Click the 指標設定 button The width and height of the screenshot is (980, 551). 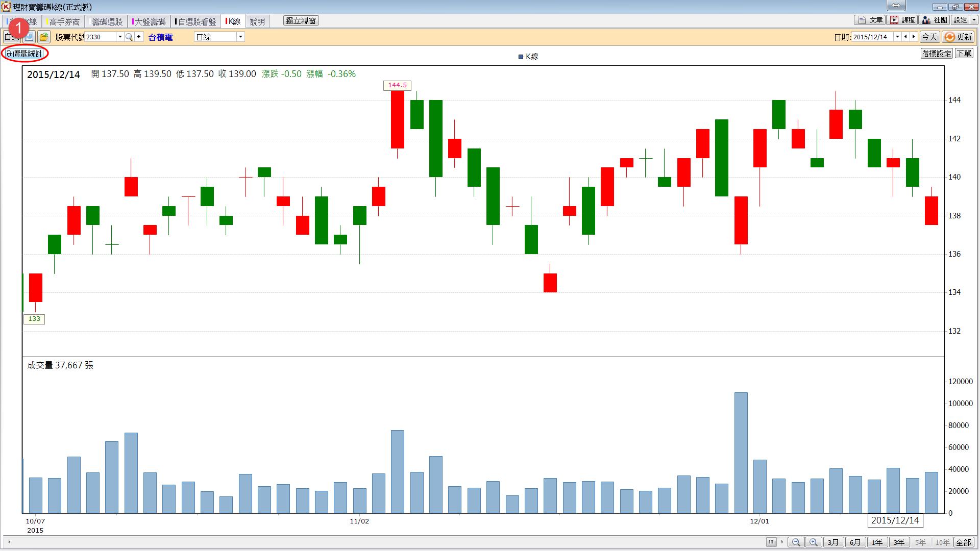click(937, 54)
